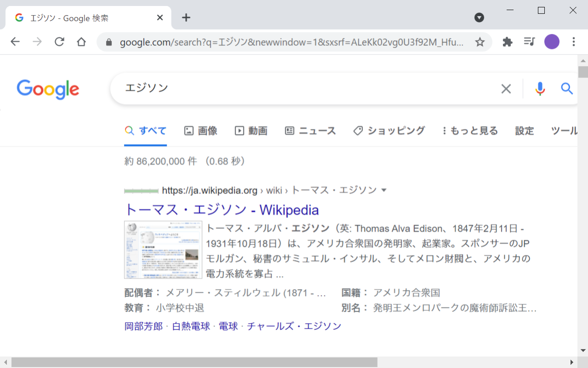Select the すべて tab
588x368 pixels.
point(146,131)
